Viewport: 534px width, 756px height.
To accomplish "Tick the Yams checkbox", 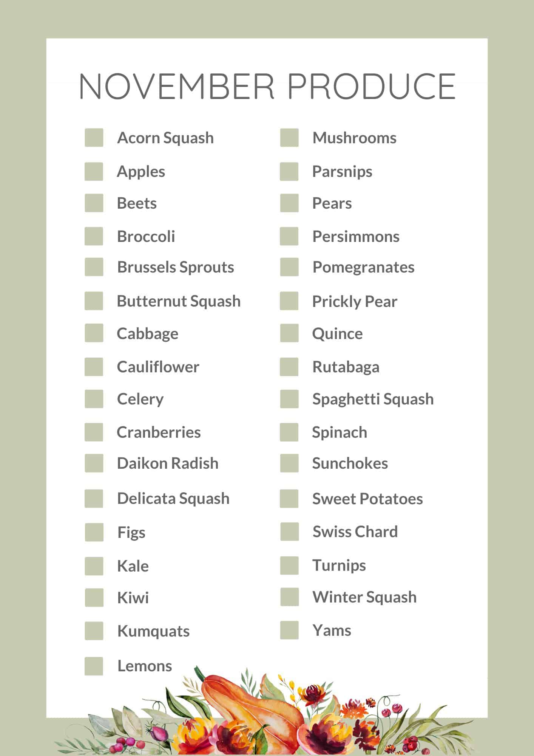I will [289, 630].
